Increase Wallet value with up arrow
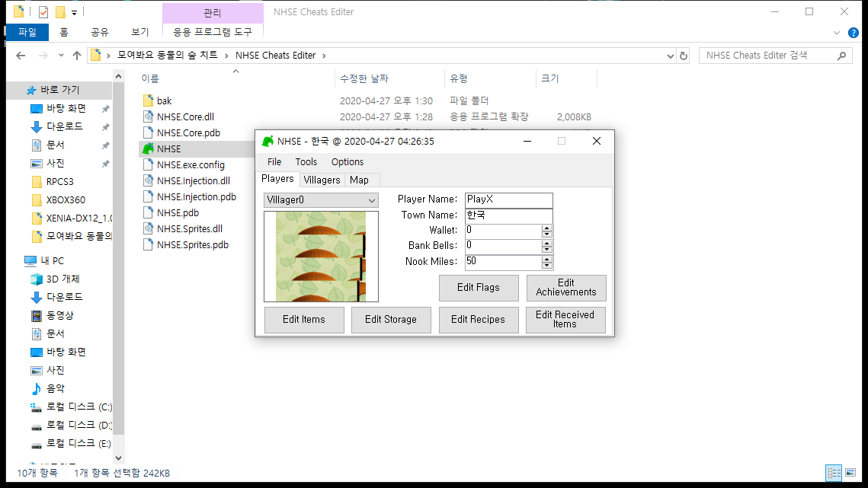868x488 pixels. (x=547, y=228)
